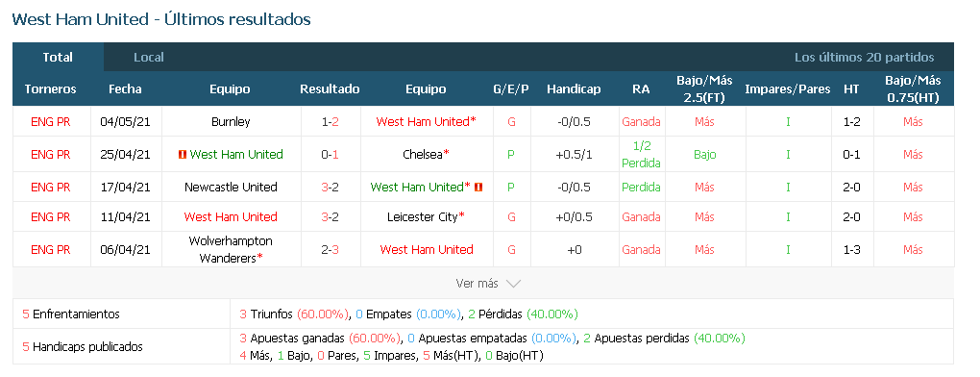Click the Impares/Pares column header

(x=788, y=89)
